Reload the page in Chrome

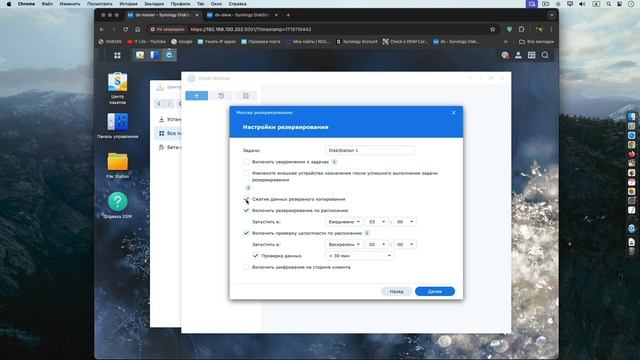point(125,29)
